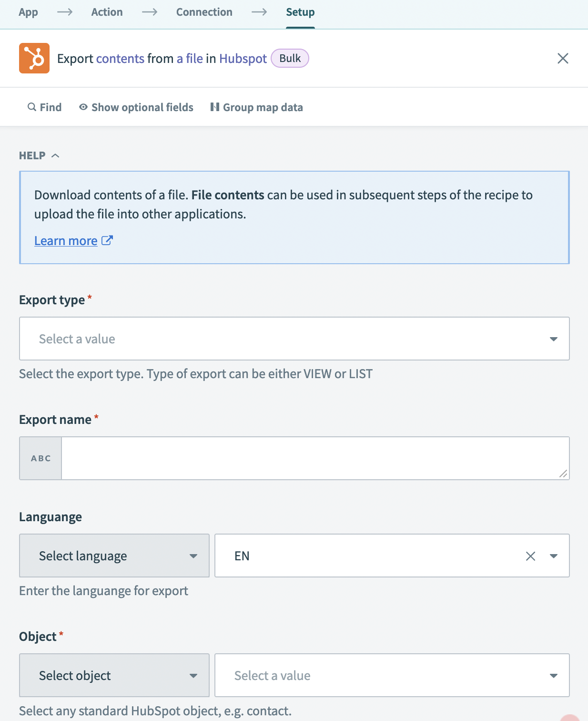The image size is (588, 721).
Task: Click the Group map data icon
Action: 215,107
